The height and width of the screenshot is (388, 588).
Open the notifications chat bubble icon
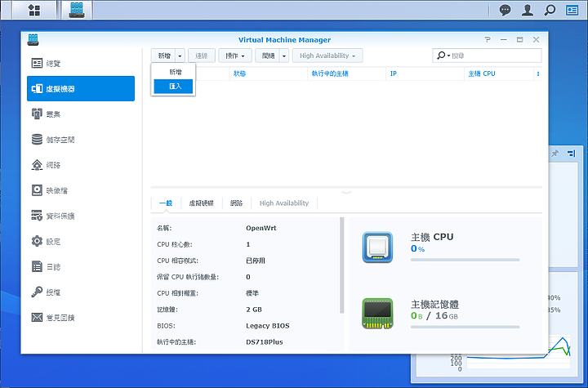point(506,10)
